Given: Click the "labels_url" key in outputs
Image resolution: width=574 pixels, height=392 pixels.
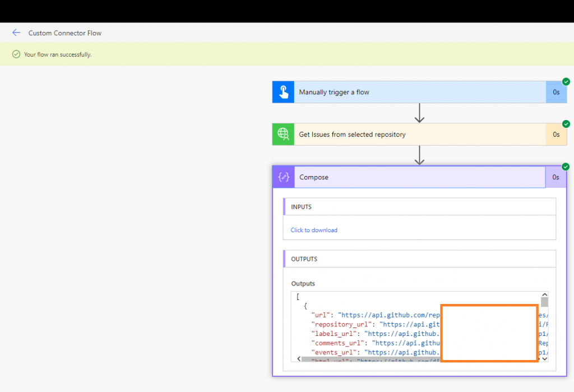Looking at the screenshot, I should point(334,334).
